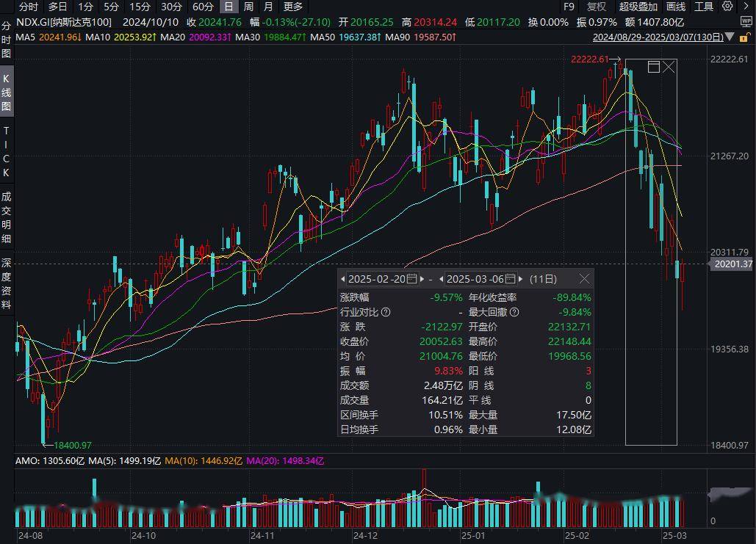
Task: Step the end date backward with left arrow
Action: (441, 279)
